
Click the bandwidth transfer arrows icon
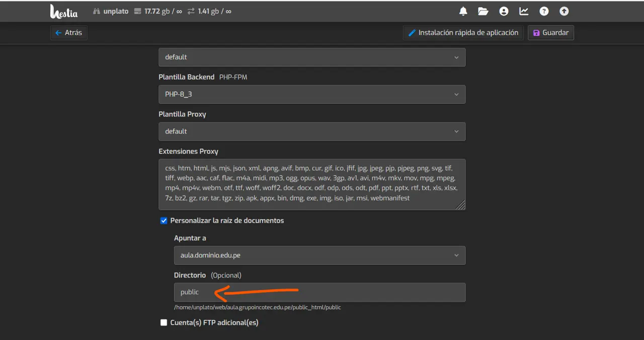click(x=190, y=11)
